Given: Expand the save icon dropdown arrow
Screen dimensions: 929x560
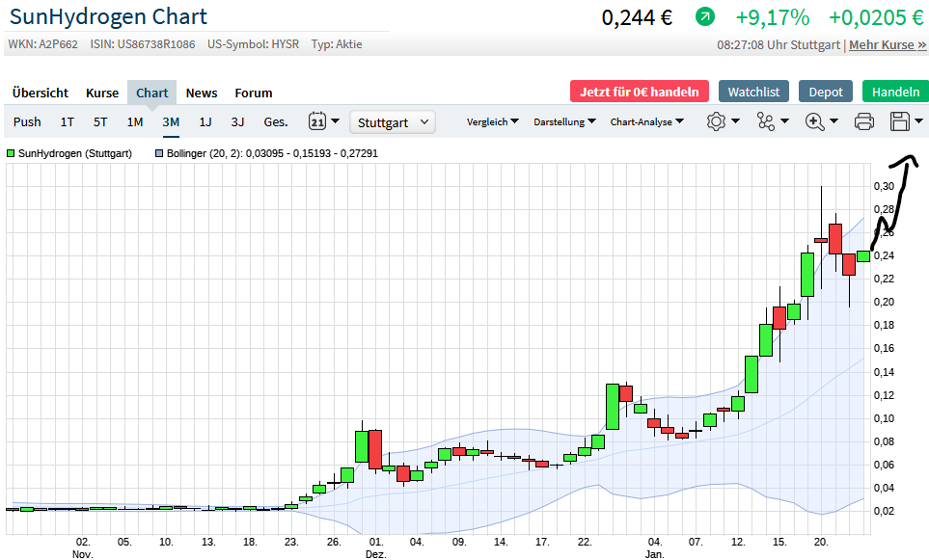Looking at the screenshot, I should tap(919, 121).
